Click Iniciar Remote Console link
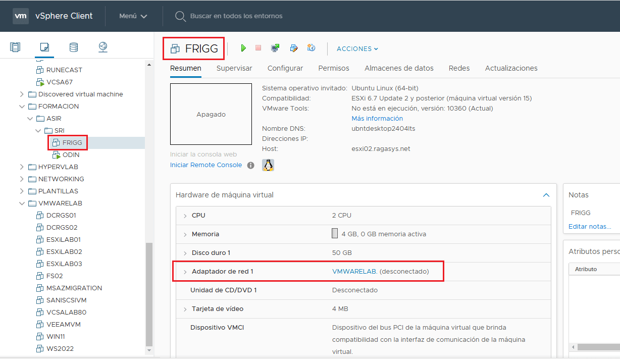Screen dimensions: 620x364 pyautogui.click(x=206, y=165)
